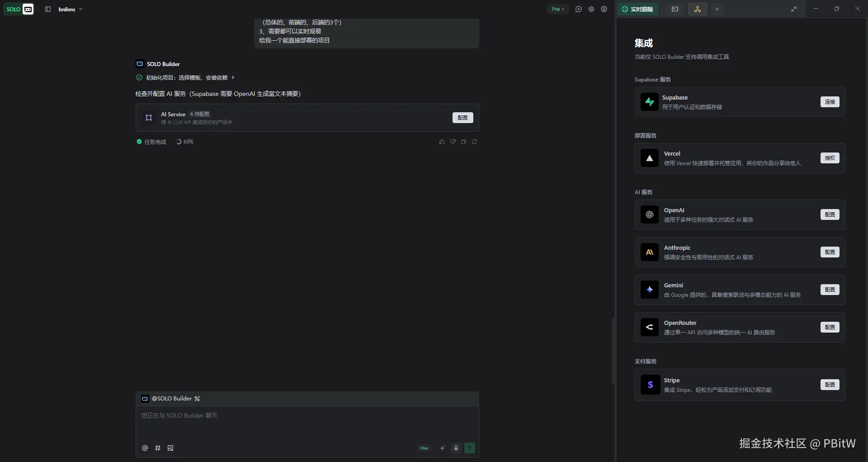868x462 pixels.
Task: Click 配置 button for Anthropic
Action: pos(830,252)
